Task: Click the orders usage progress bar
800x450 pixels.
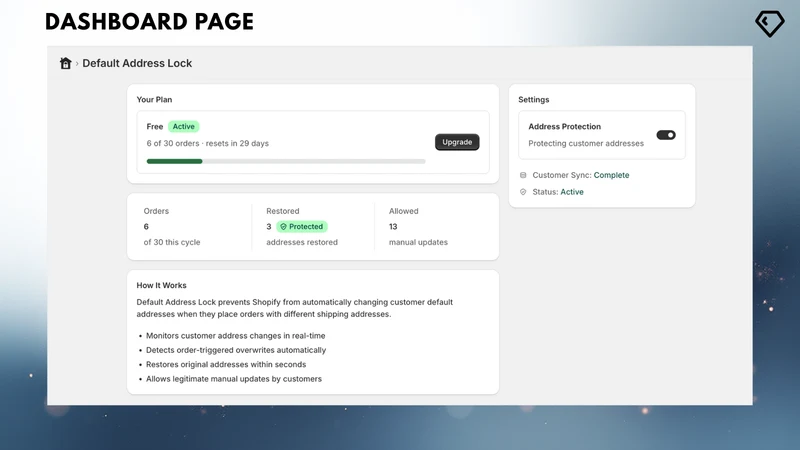Action: pos(286,161)
